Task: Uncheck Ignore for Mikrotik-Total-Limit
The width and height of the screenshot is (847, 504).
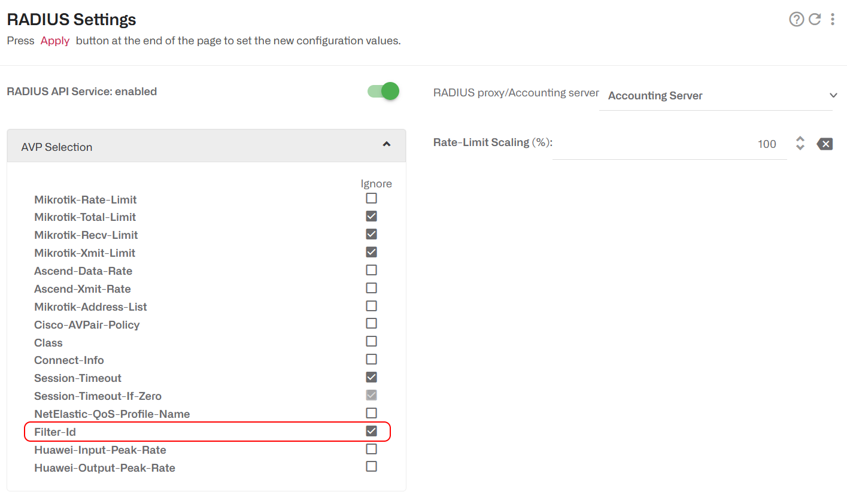Action: [371, 216]
